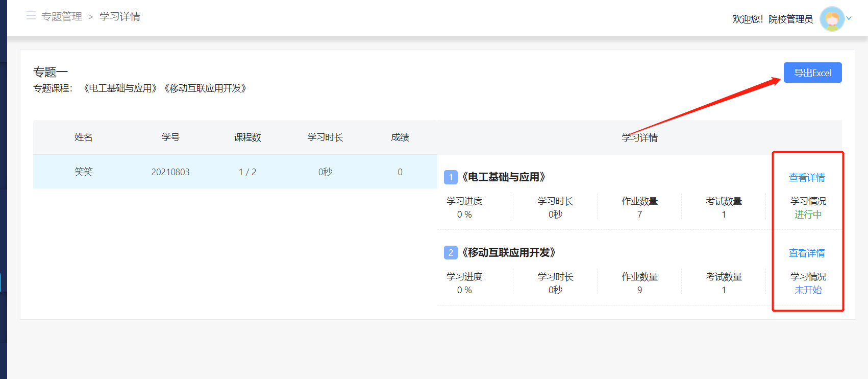Click 课程数 column header

click(x=247, y=137)
